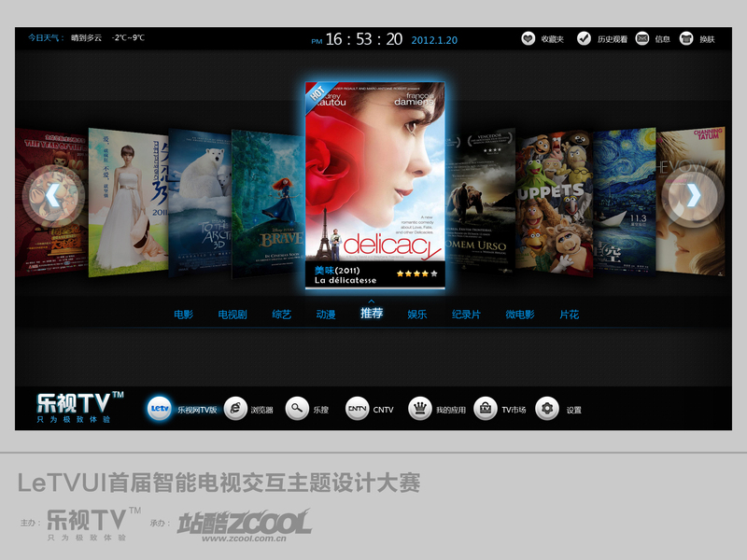
Task: Open the favorites heart icon (收藏夹)
Action: click(x=528, y=38)
